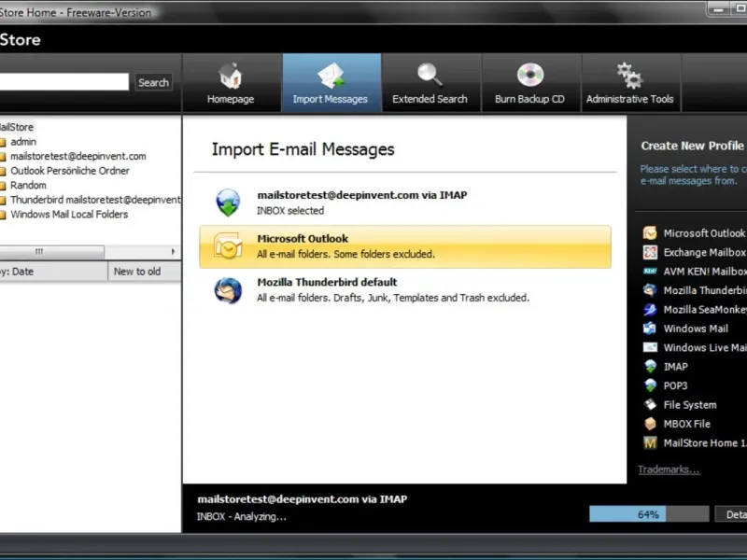Image resolution: width=747 pixels, height=560 pixels.
Task: Click the admin folder icon in tree
Action: tap(3, 142)
